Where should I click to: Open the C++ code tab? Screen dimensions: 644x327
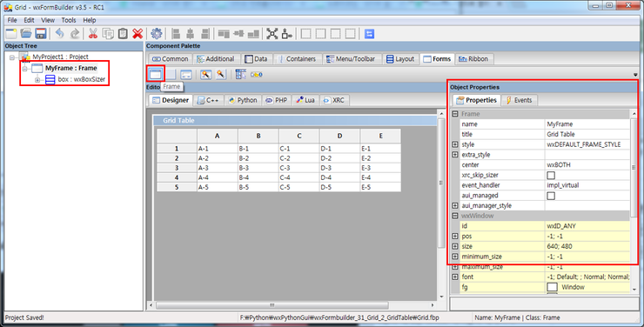[208, 100]
